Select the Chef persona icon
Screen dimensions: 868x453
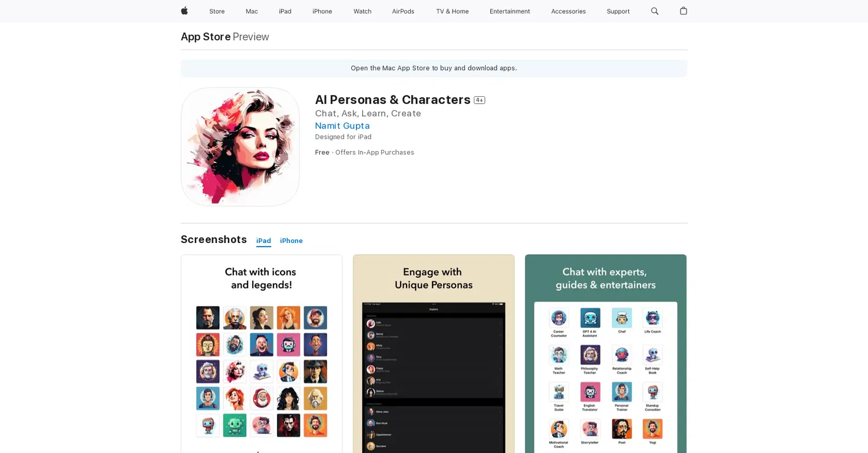pyautogui.click(x=622, y=318)
